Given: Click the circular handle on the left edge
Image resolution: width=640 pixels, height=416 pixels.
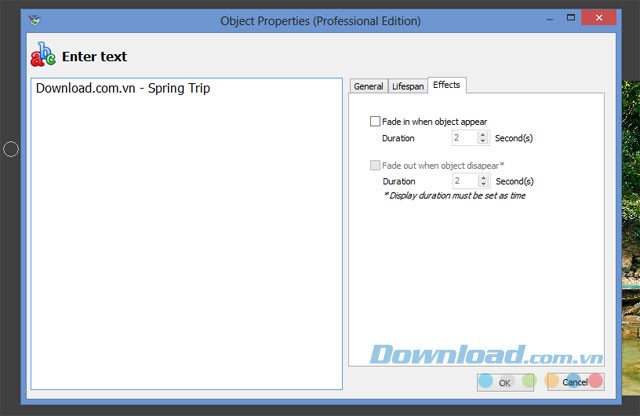Looking at the screenshot, I should click(x=11, y=149).
